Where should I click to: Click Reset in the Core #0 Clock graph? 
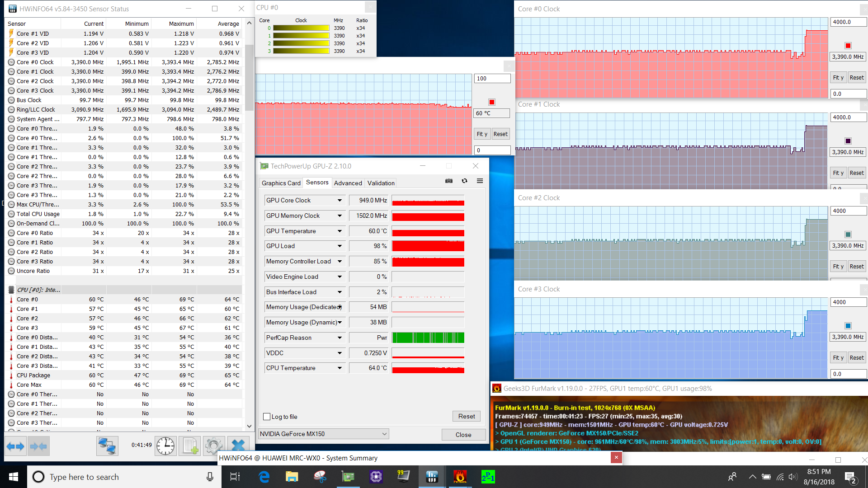857,77
